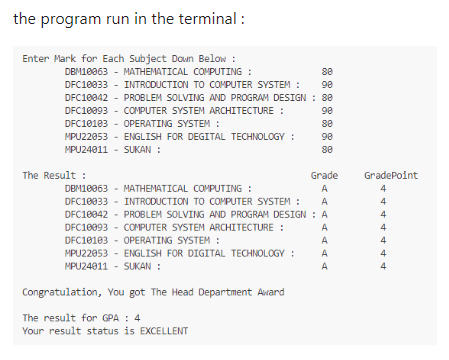Click "ENGLISH FOR DIGITAL TECHNOLOGY" result line
This screenshot has width=449, height=360.
[x=225, y=253]
